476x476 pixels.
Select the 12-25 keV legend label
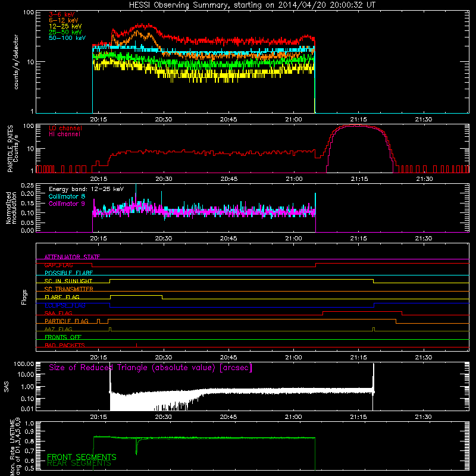pos(65,26)
